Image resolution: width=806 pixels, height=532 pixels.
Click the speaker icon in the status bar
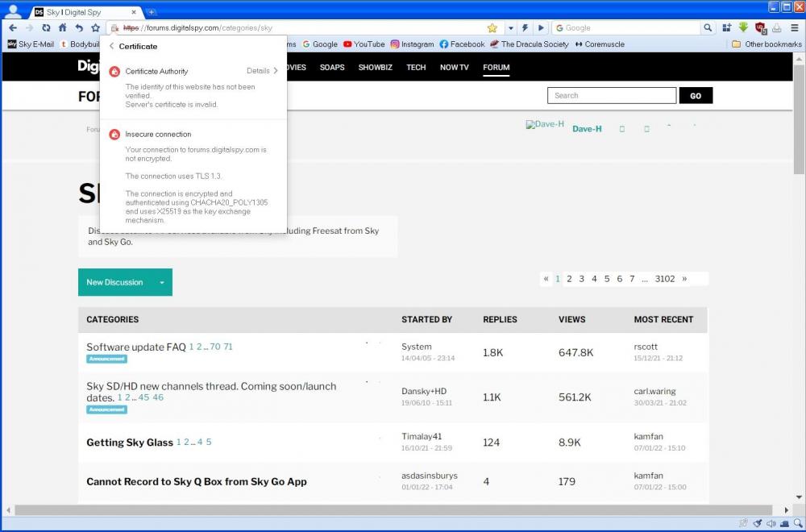(x=771, y=524)
